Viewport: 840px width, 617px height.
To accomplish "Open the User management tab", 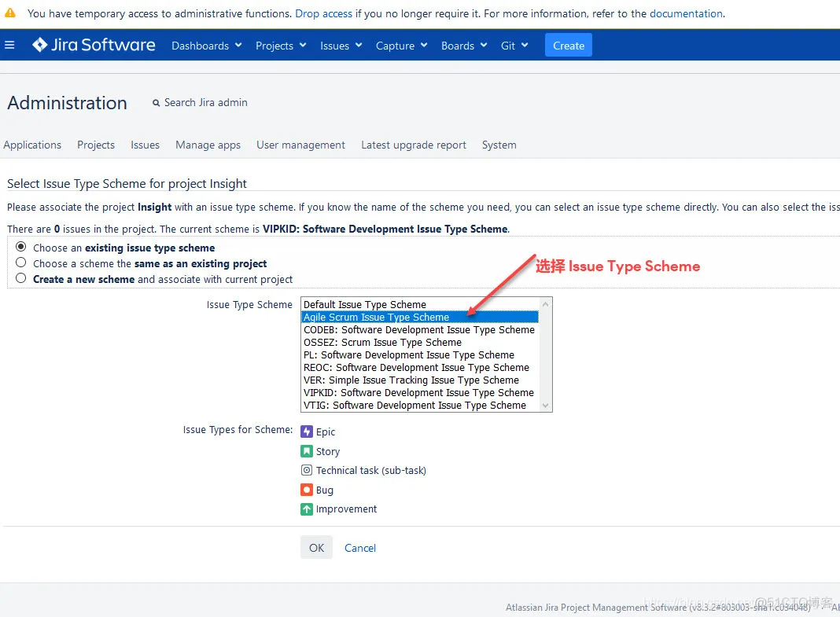I will pyautogui.click(x=300, y=145).
